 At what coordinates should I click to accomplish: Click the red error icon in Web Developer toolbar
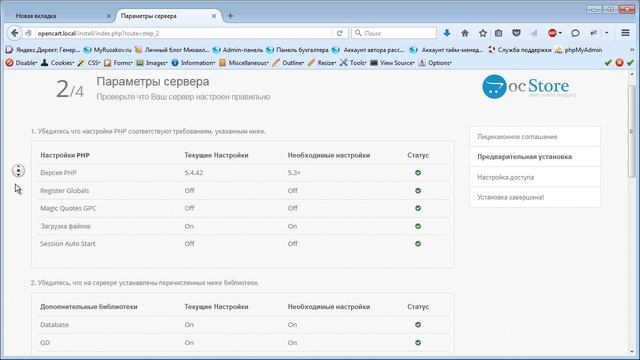619,63
